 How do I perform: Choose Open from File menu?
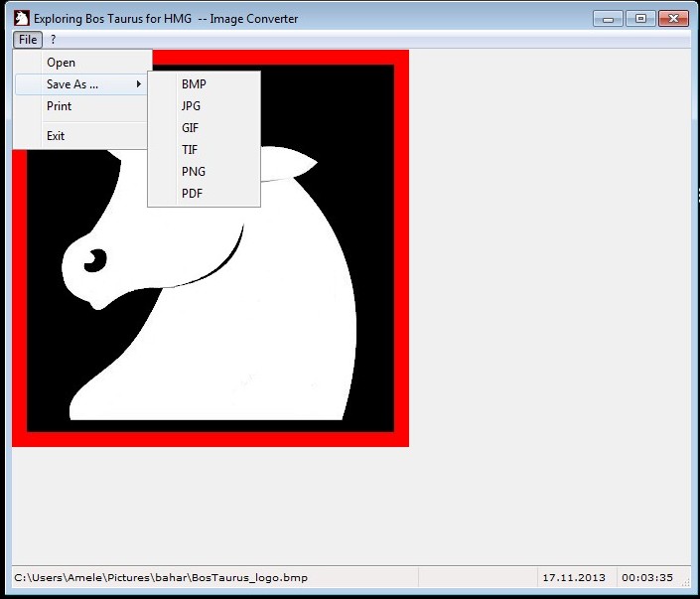point(81,63)
